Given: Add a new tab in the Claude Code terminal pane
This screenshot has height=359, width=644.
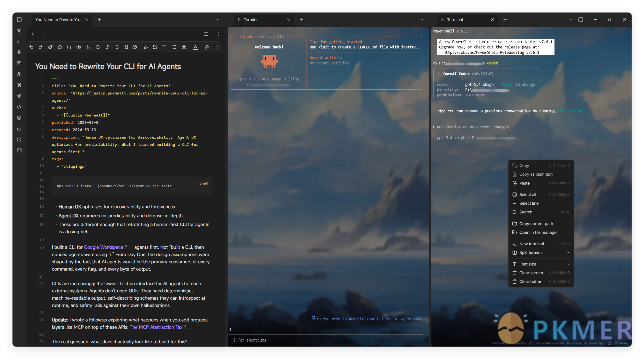Looking at the screenshot, I should pyautogui.click(x=301, y=20).
